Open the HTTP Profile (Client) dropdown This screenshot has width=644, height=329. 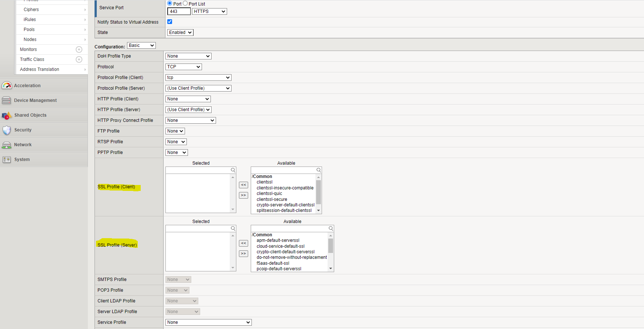pyautogui.click(x=188, y=99)
